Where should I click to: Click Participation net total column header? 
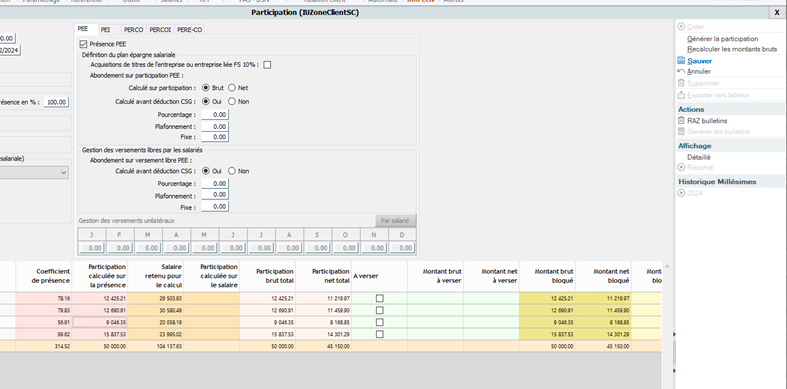tap(324, 276)
